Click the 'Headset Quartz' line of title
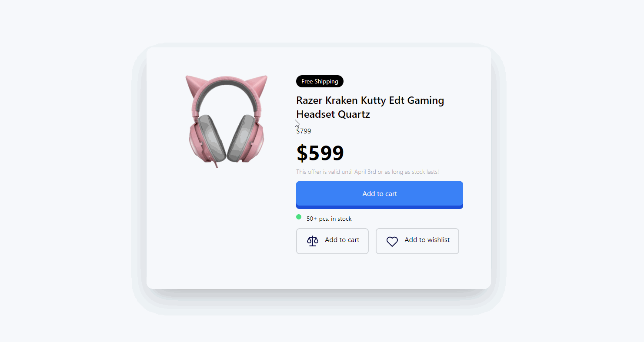This screenshot has width=644, height=342. (333, 114)
